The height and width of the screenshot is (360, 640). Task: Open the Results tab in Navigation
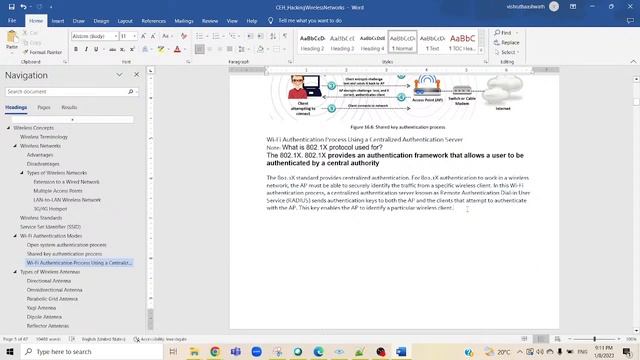(69, 107)
